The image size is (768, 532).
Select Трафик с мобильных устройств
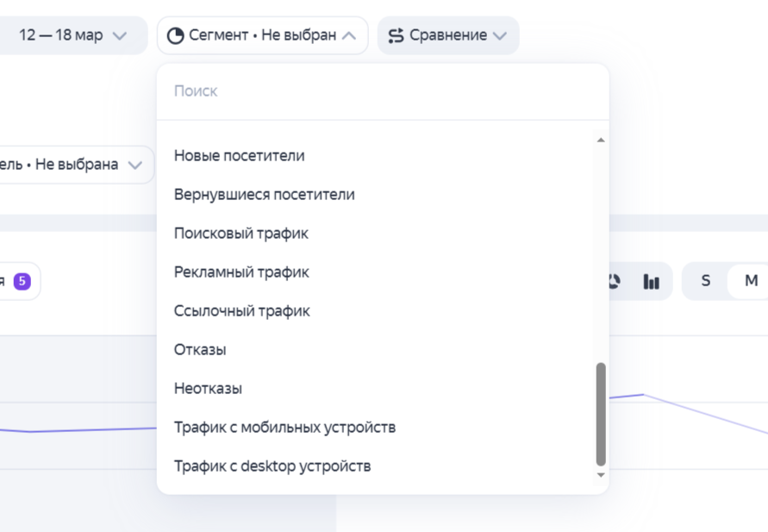tap(285, 426)
